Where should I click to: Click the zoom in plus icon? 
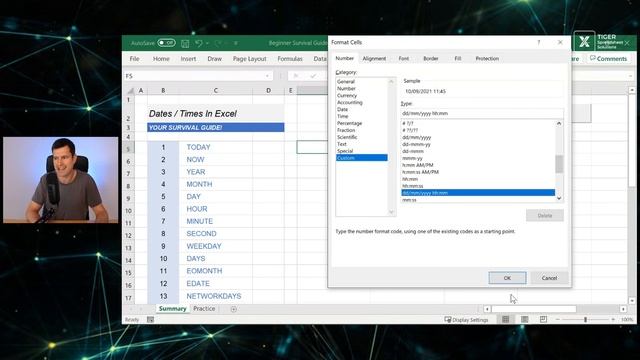[613, 320]
